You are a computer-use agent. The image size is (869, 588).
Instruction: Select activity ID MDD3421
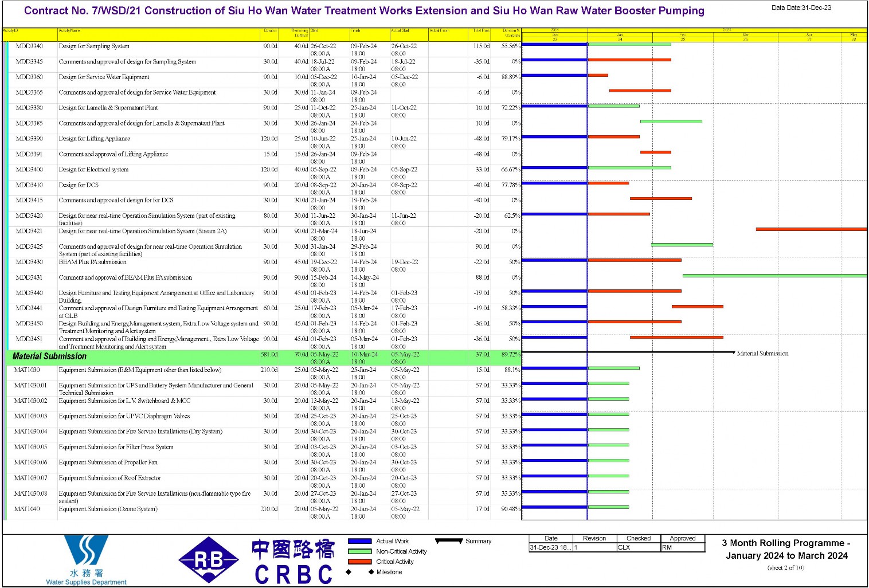pyautogui.click(x=29, y=231)
